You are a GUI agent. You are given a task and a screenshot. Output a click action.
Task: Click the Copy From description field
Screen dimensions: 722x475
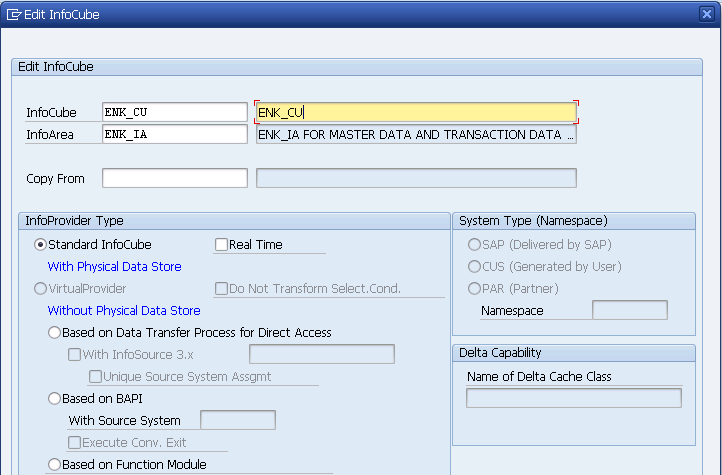tap(416, 178)
